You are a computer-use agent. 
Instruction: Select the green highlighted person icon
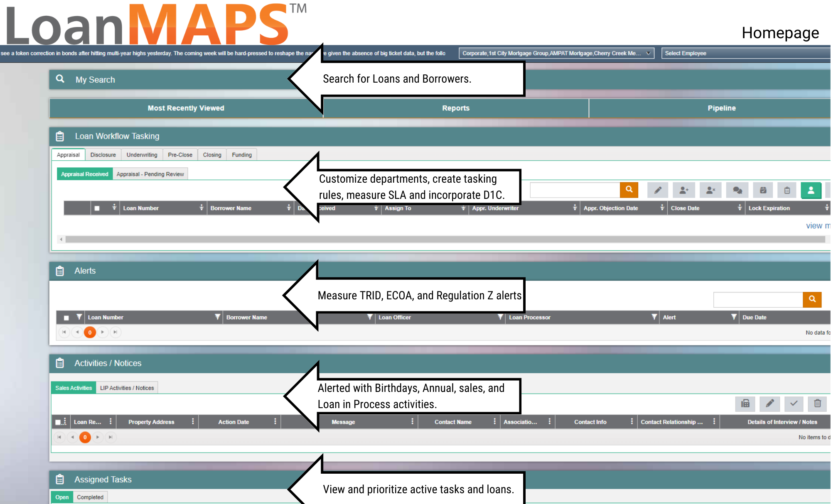(811, 190)
